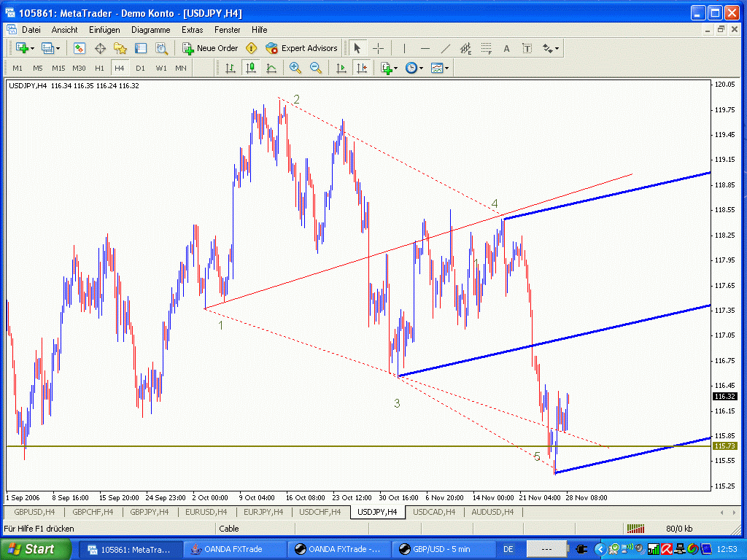The width and height of the screenshot is (747, 560).
Task: Switch chart to candlestick mode
Action: coord(251,68)
